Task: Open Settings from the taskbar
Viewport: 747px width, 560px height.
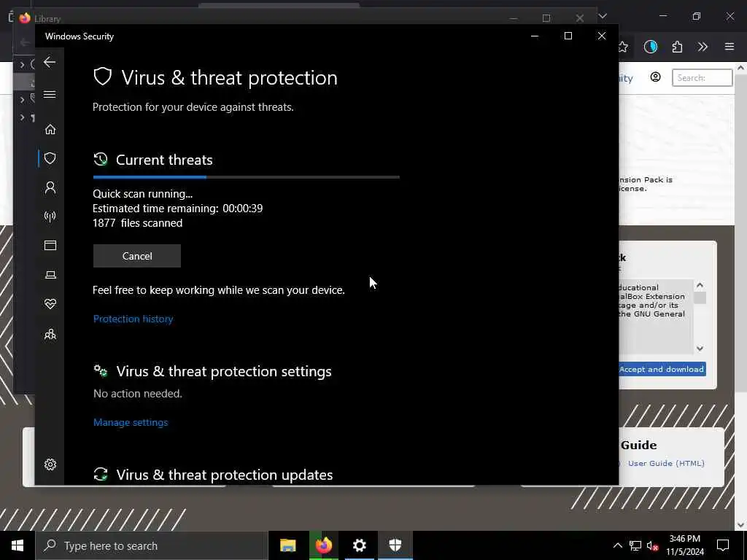Action: (x=360, y=545)
